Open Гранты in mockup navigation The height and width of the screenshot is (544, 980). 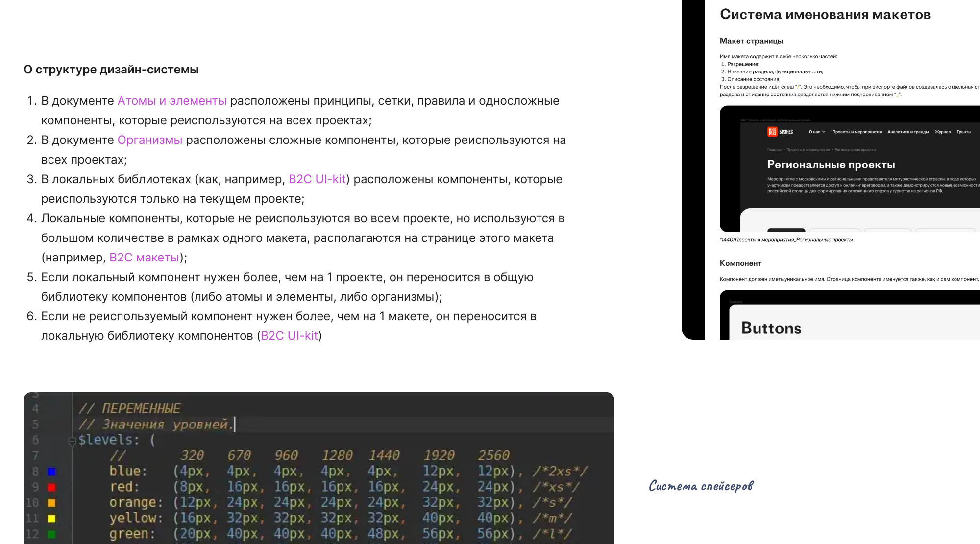tap(964, 132)
